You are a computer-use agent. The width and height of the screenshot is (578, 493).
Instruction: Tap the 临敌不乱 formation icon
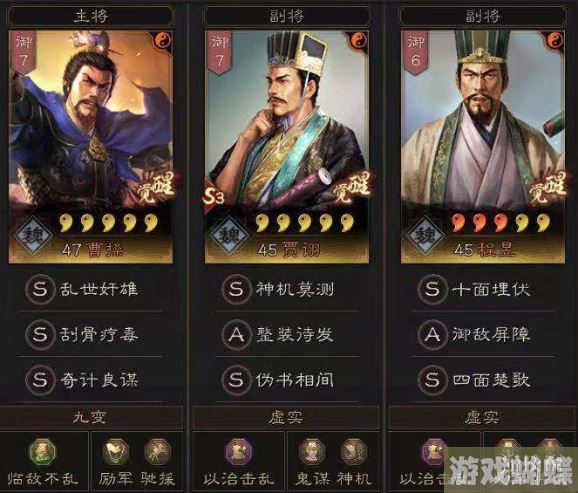point(42,452)
